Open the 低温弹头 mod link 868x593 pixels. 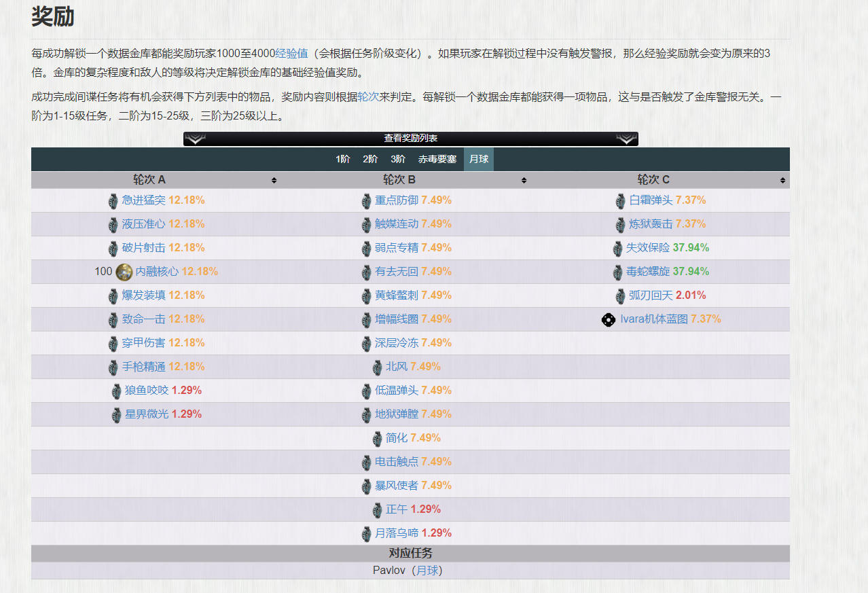[x=397, y=391]
